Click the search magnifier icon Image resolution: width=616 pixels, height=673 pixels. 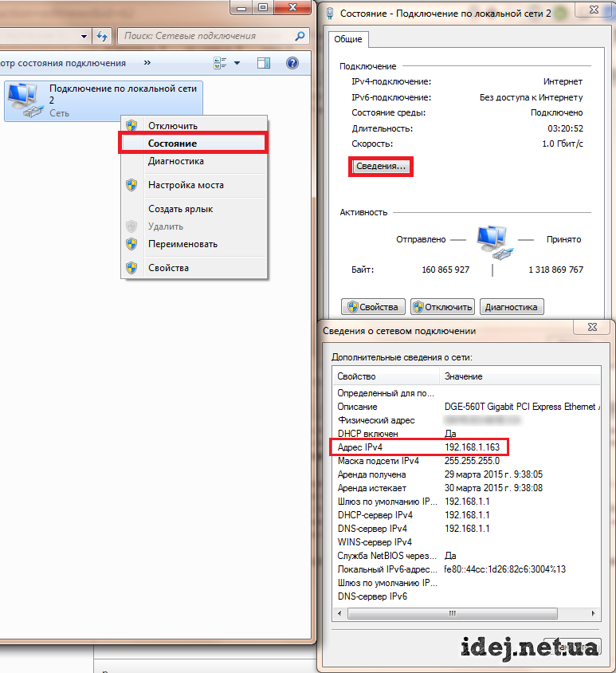pos(300,36)
